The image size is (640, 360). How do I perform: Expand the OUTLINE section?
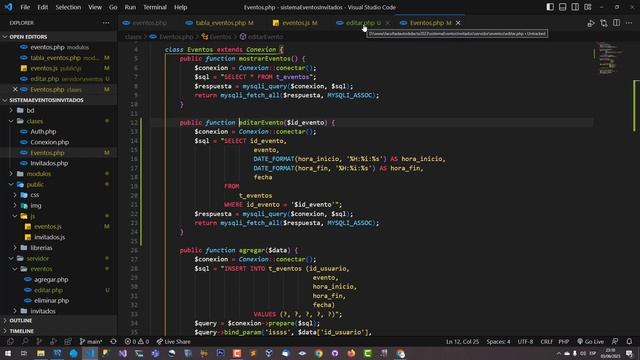click(x=58, y=320)
